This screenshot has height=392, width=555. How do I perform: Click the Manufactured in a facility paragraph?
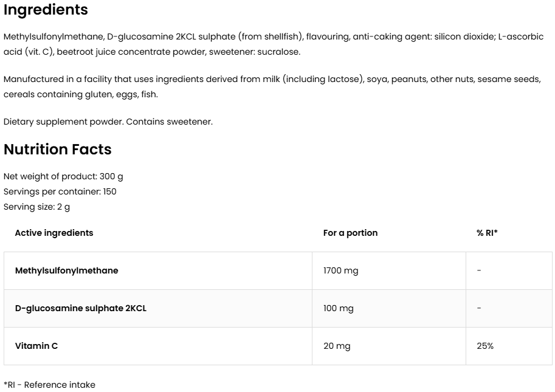click(272, 80)
